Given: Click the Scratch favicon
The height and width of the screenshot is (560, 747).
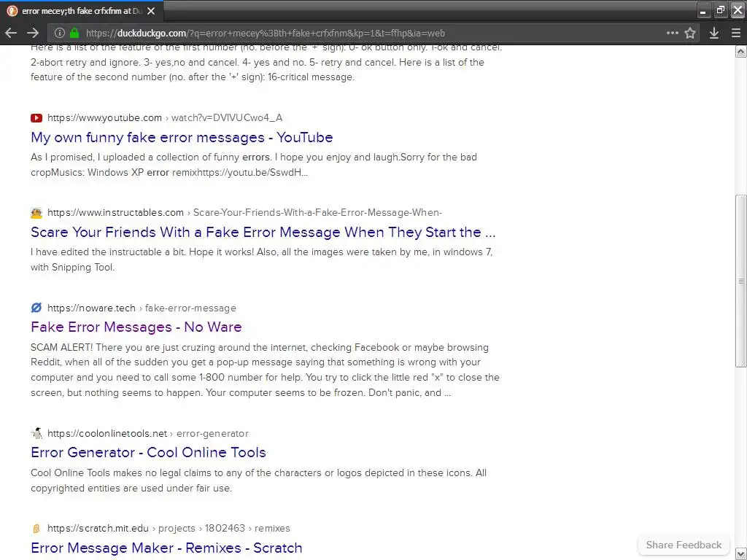Looking at the screenshot, I should point(36,528).
